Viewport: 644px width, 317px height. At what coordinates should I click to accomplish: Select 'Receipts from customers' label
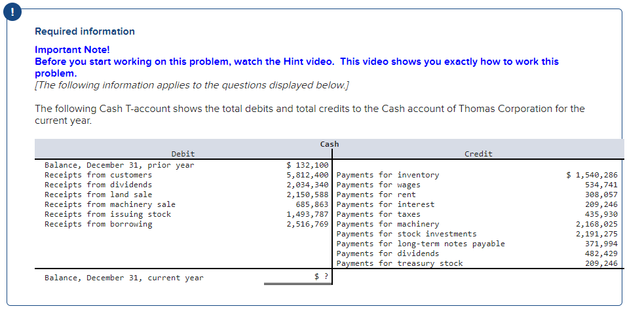coord(98,176)
